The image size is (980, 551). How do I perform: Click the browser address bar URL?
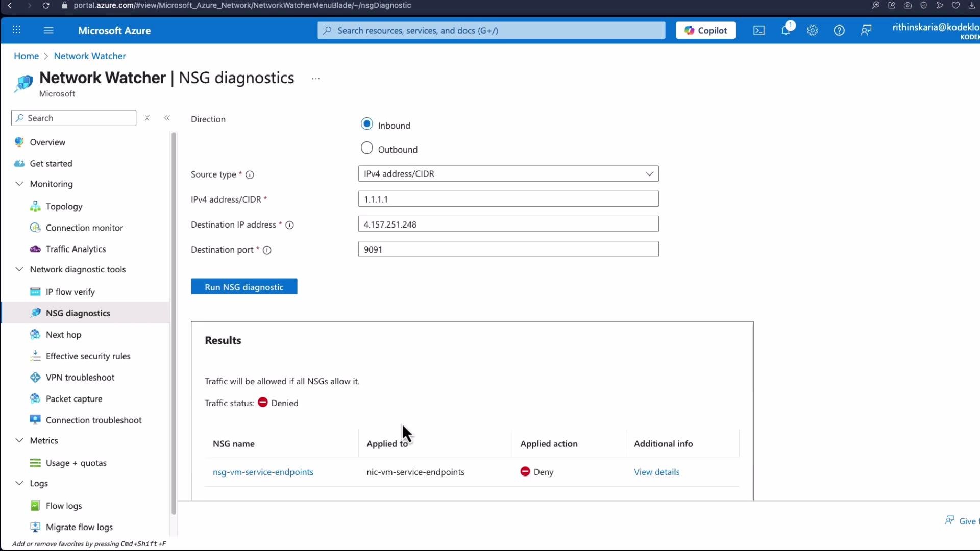[242, 5]
